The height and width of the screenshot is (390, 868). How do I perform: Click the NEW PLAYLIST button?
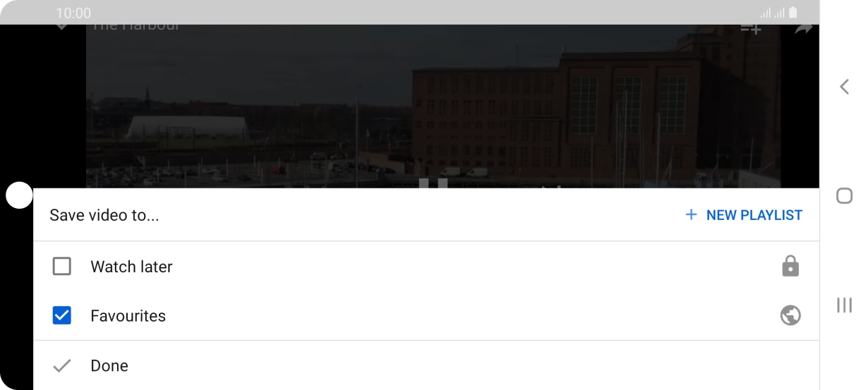[x=744, y=215]
